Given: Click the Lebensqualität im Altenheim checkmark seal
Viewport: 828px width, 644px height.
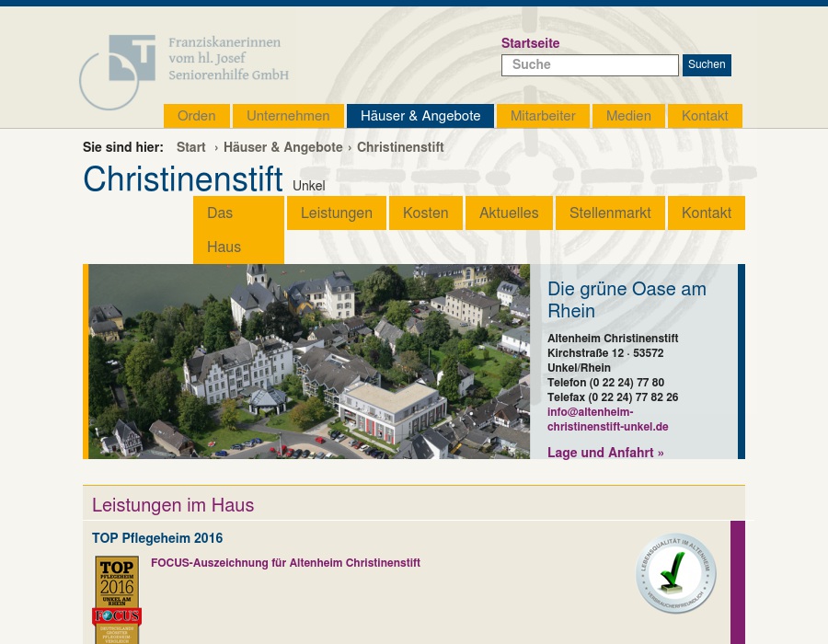Looking at the screenshot, I should [x=675, y=572].
